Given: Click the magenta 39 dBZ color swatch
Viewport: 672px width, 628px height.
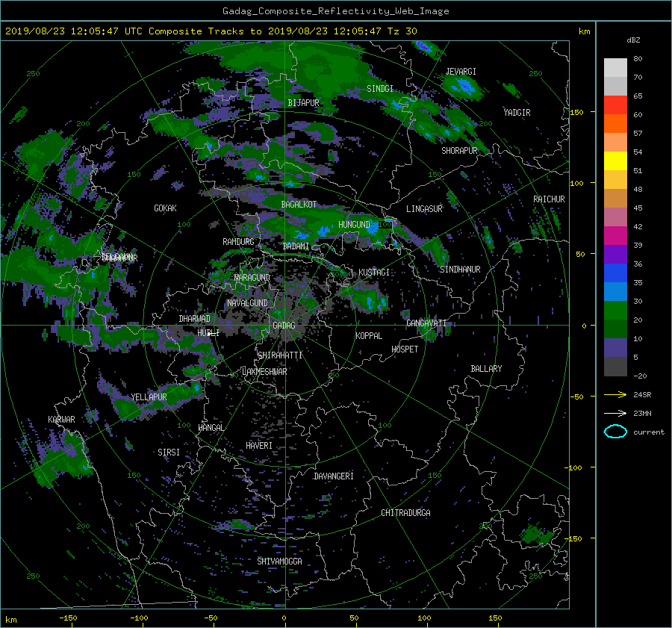Looking at the screenshot, I should pos(615,236).
